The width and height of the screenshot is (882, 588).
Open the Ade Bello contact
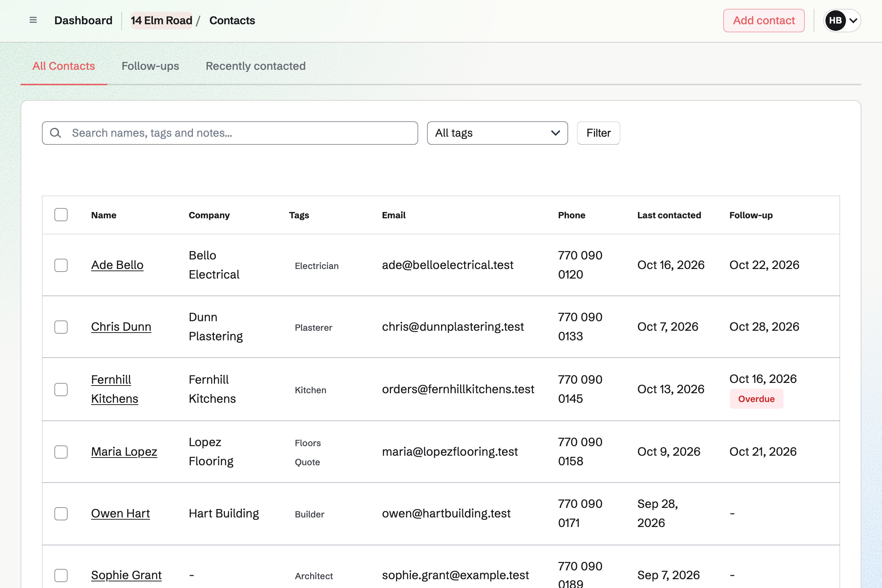pos(117,265)
